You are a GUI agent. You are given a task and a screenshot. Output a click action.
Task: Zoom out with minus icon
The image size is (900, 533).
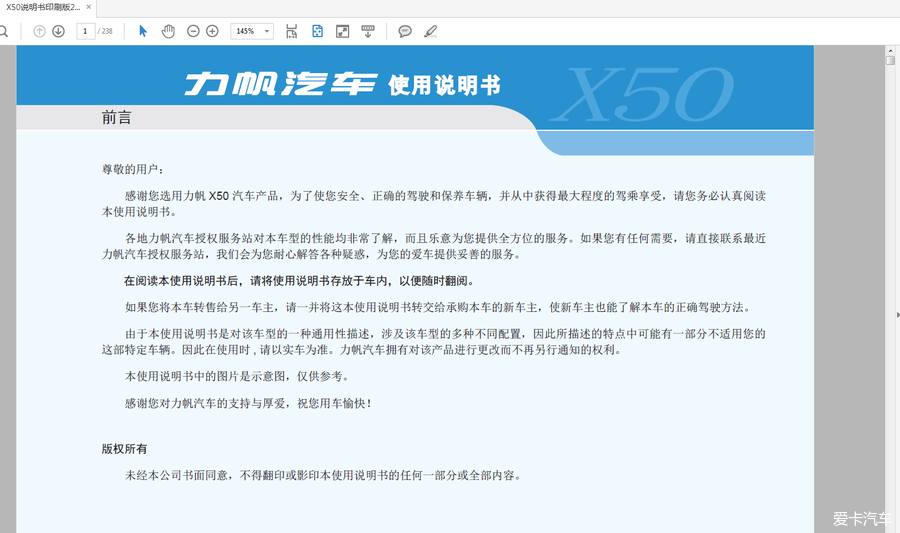coord(193,32)
